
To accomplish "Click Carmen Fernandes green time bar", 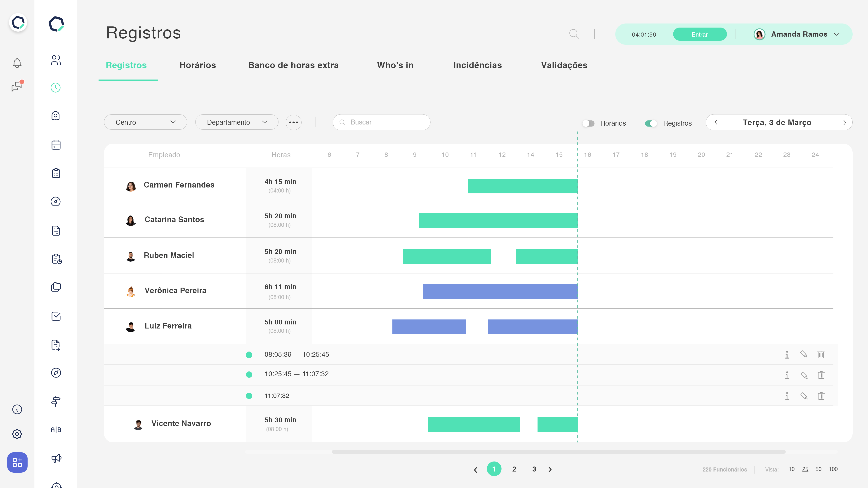I will (523, 186).
